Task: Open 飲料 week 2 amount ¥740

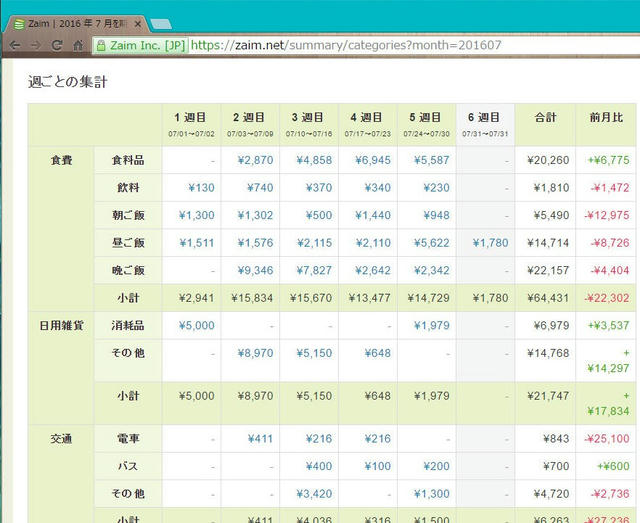Action: point(260,188)
